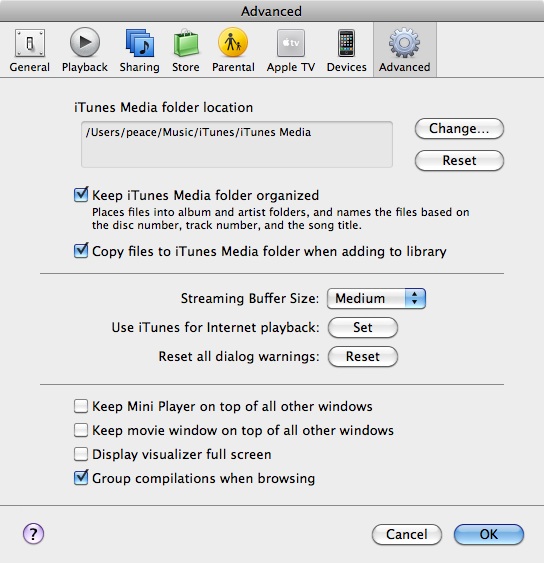Toggle Copy files to iTunes Media folder
This screenshot has height=563, width=544.
coord(81,251)
